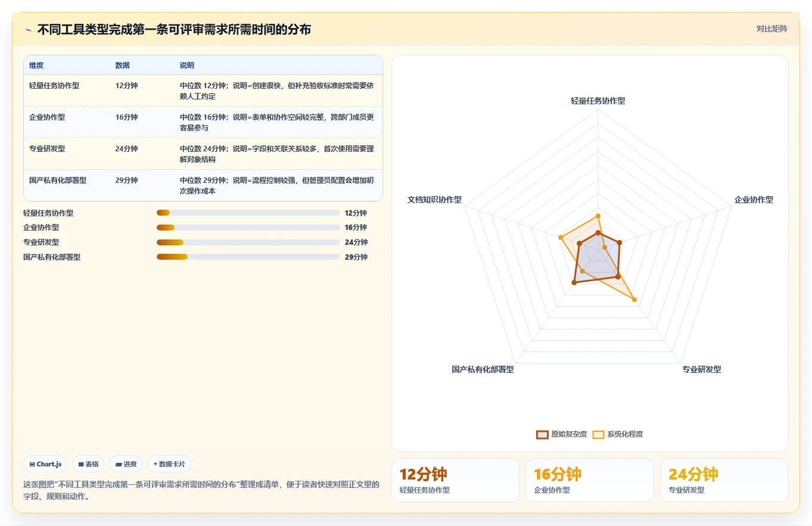
Task: Click the 中位数 29分钟 description cell
Action: (x=277, y=186)
